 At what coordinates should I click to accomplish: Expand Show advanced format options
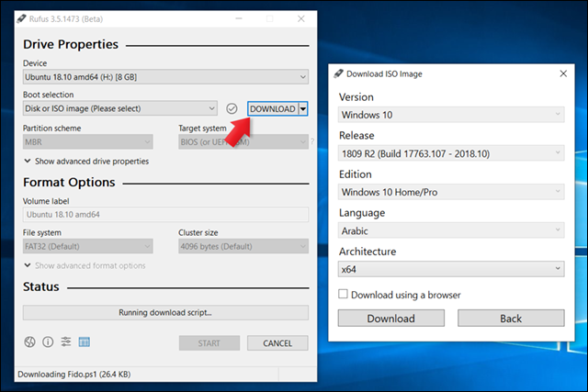85,265
